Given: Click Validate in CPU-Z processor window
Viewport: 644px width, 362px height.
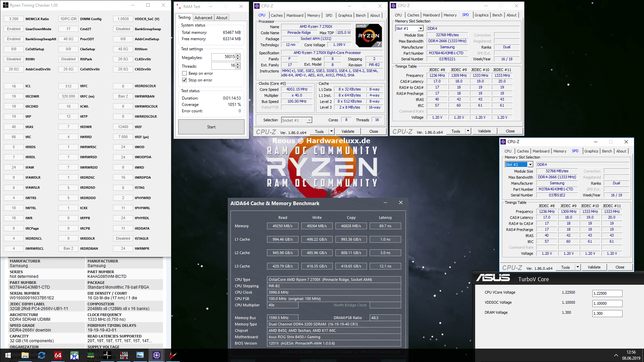Looking at the screenshot, I should coord(348,131).
